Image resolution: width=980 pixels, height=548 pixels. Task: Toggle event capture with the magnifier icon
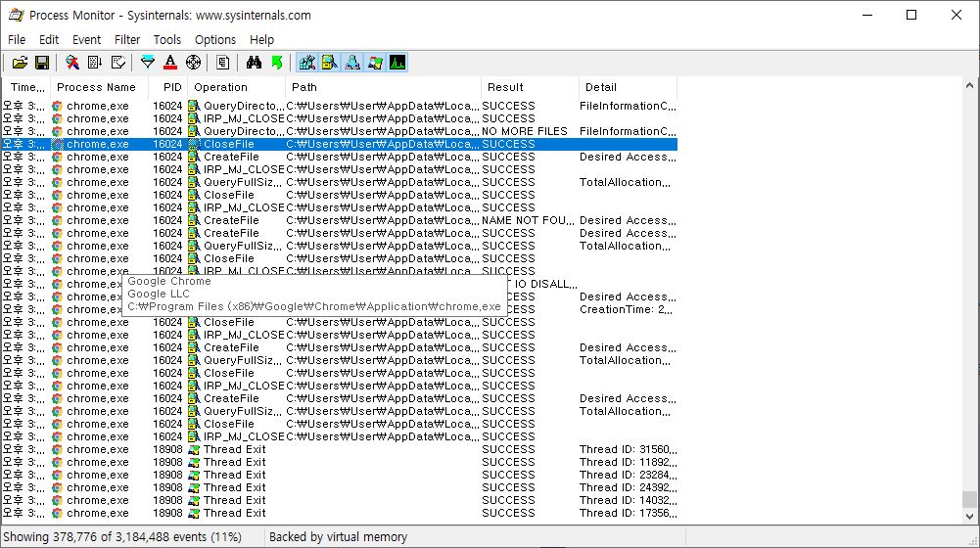tap(72, 63)
